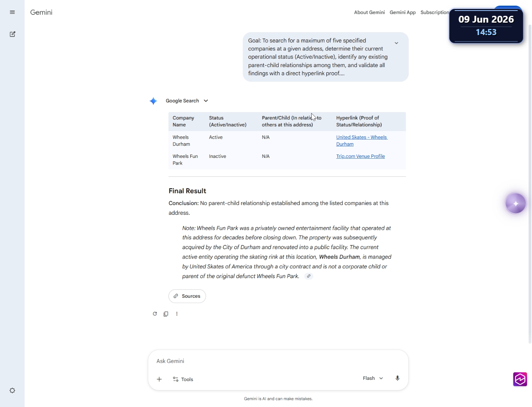Add an attachment with the plus icon
Screen dimensions: 532x407
(x=159, y=379)
